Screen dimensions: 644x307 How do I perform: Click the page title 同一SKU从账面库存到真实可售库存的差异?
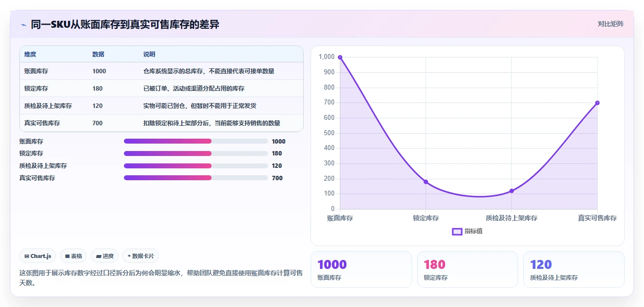(125, 24)
